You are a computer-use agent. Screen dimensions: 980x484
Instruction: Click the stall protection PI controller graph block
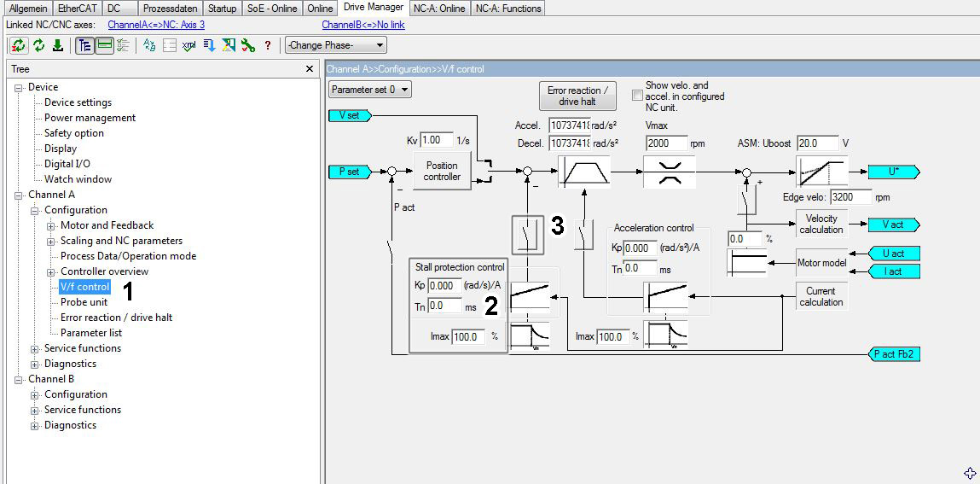(530, 298)
